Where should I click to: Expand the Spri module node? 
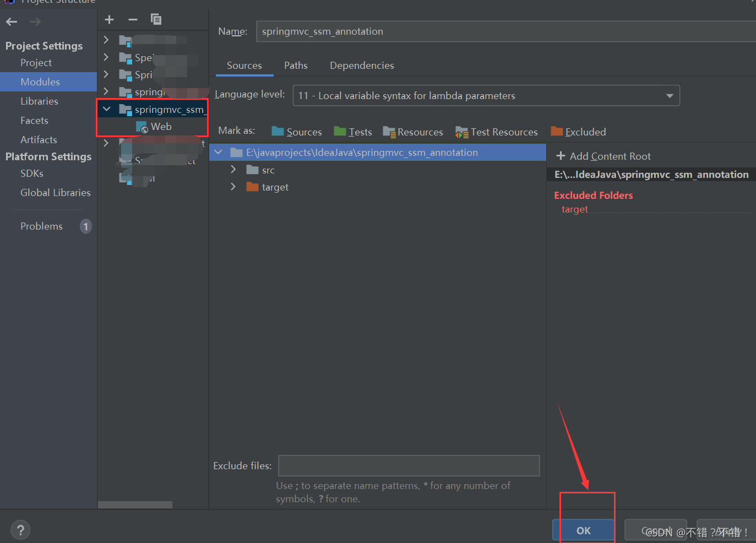(x=106, y=74)
